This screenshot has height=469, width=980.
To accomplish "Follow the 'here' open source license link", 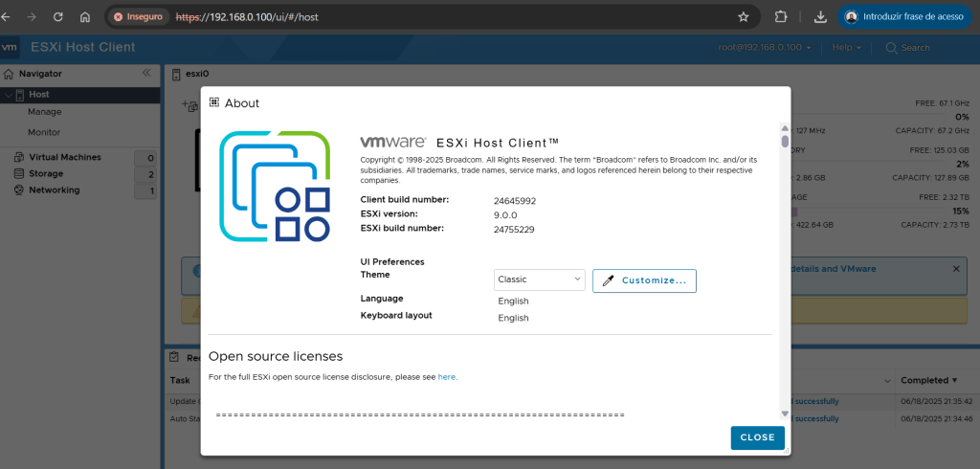I will click(x=447, y=377).
